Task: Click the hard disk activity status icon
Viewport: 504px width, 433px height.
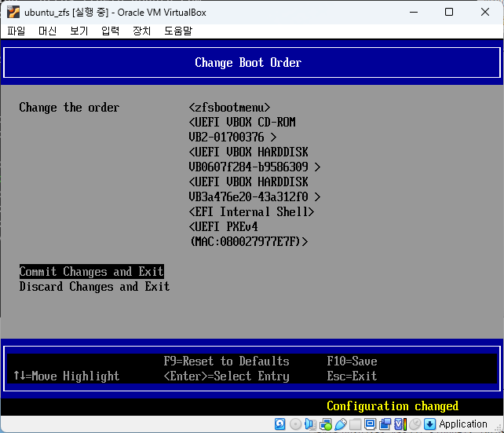Action: pos(279,424)
